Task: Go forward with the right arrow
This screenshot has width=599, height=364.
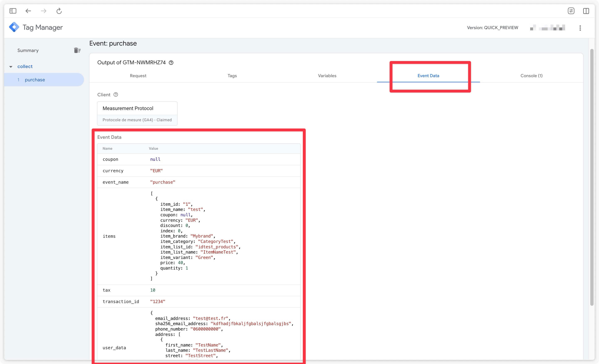Action: (x=43, y=11)
